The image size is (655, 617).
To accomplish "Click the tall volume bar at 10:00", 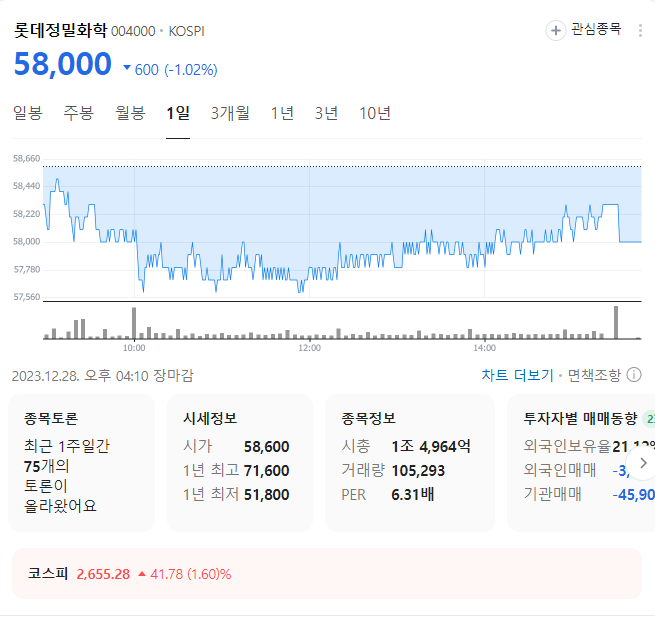I will click(134, 323).
